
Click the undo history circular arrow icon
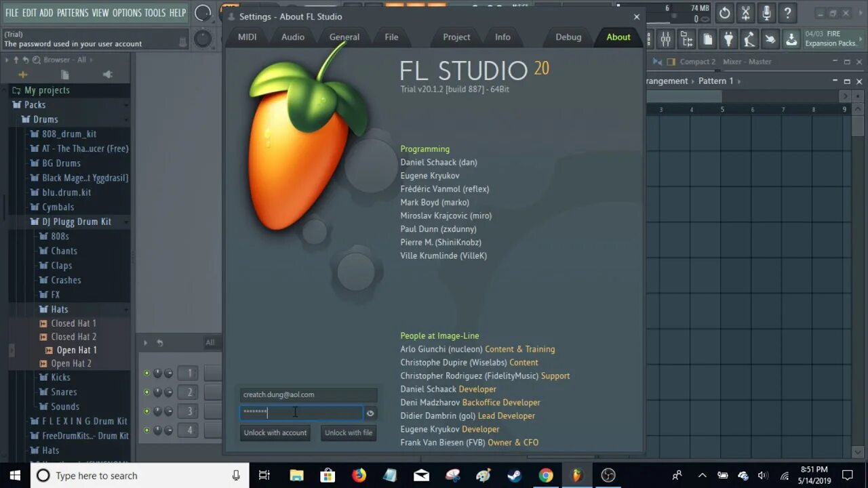click(x=725, y=13)
